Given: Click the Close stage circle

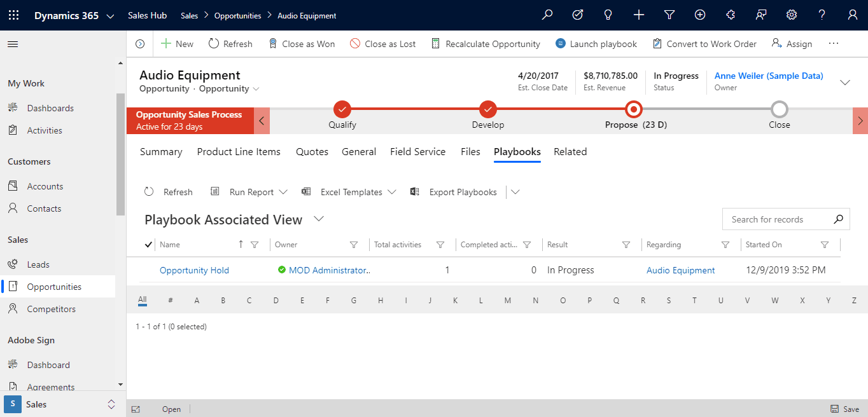Looking at the screenshot, I should pyautogui.click(x=780, y=109).
